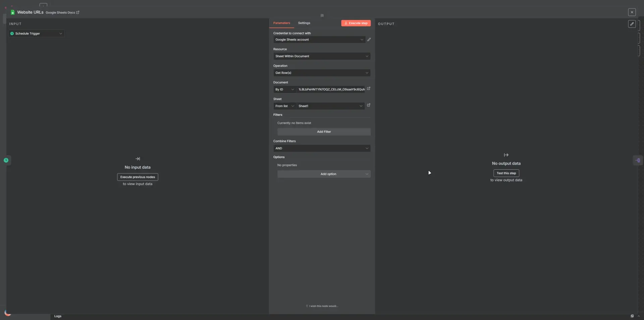Click the Add Filter button
The height and width of the screenshot is (320, 644).
[323, 132]
